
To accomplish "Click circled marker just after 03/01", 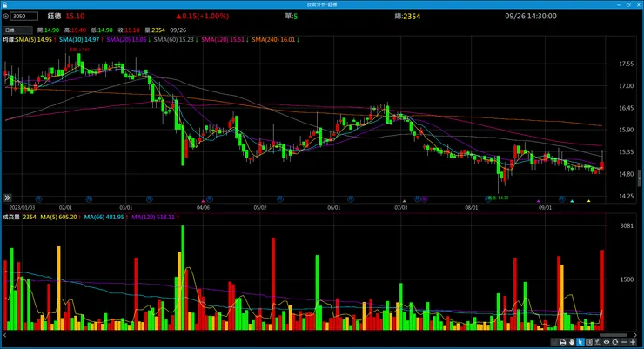I will click(x=149, y=198).
